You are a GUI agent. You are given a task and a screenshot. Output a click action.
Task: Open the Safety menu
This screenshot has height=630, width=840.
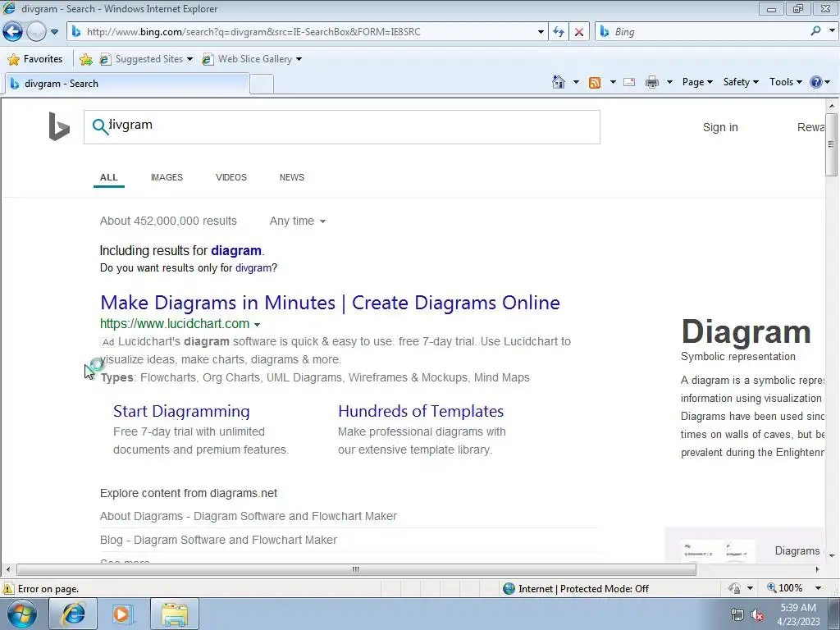[741, 82]
